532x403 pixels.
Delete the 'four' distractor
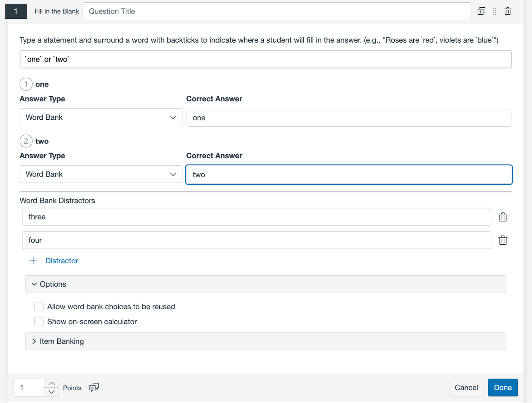(503, 240)
